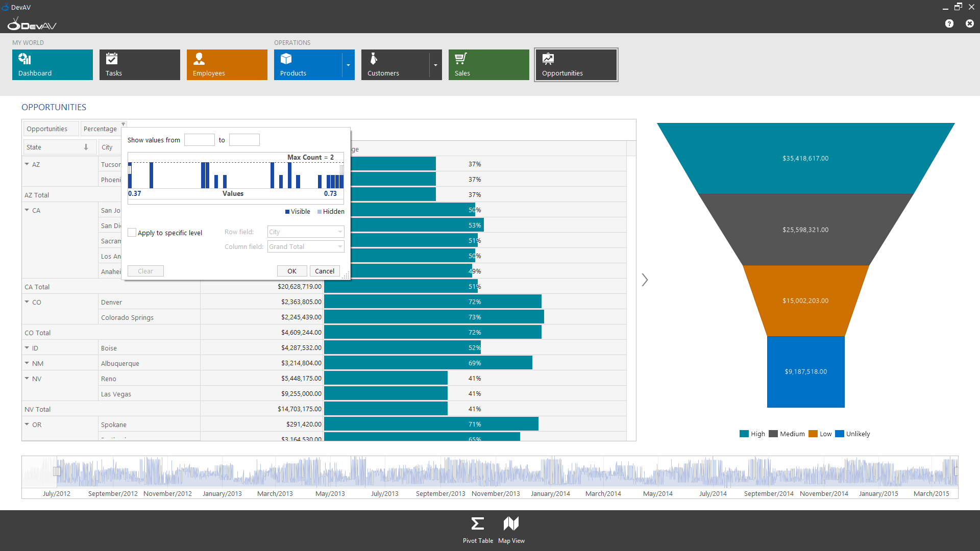Enable Apply to specific level checkbox
Image resolution: width=980 pixels, height=551 pixels.
click(132, 233)
